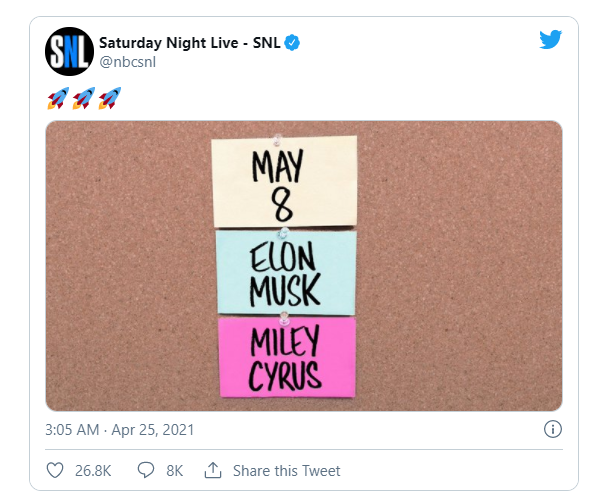
Task: Click the share arrow icon
Action: tap(212, 470)
